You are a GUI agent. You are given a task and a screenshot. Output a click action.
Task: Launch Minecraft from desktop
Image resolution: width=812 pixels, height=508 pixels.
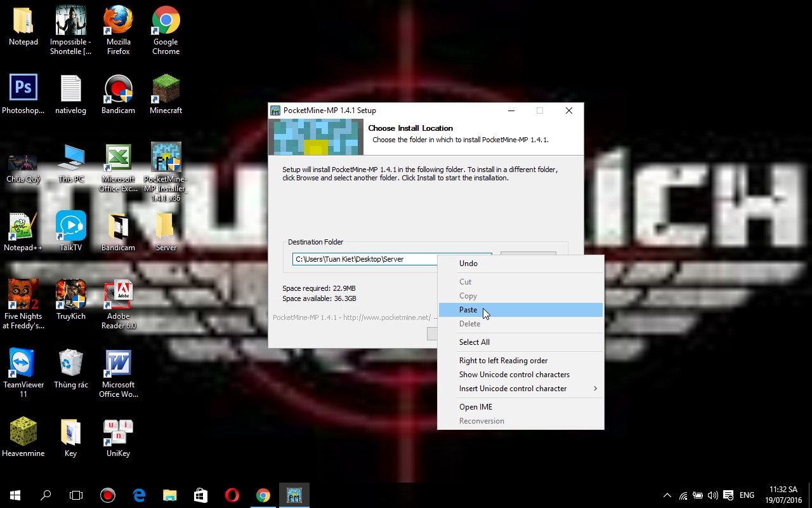click(166, 95)
